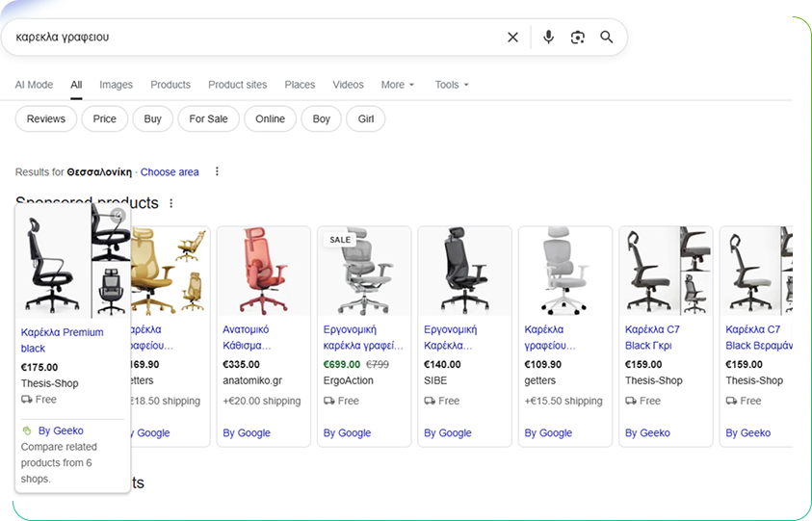This screenshot has width=812, height=521.
Task: Open the Products tab
Action: 170,85
